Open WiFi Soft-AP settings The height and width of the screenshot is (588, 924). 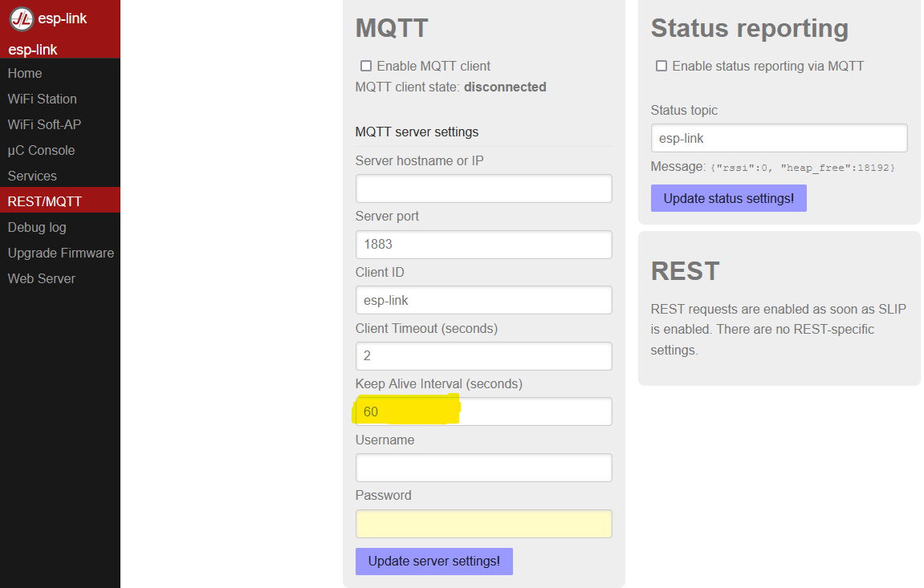click(x=44, y=124)
